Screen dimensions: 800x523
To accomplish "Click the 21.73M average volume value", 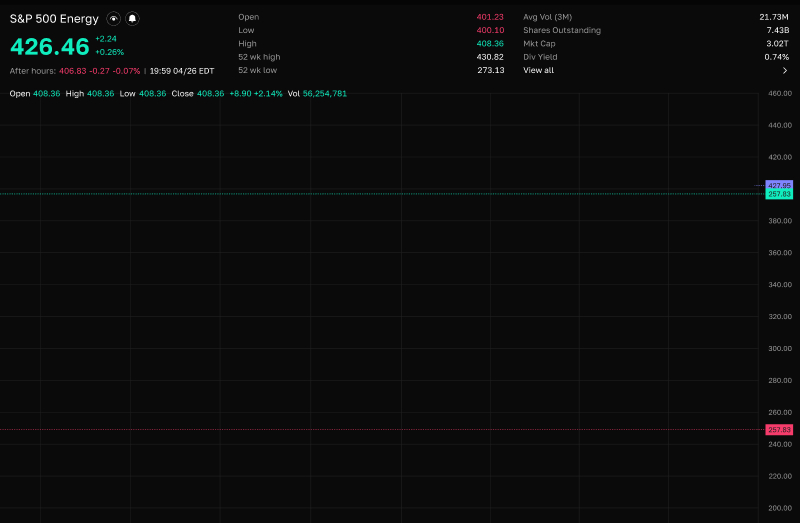I will (773, 17).
